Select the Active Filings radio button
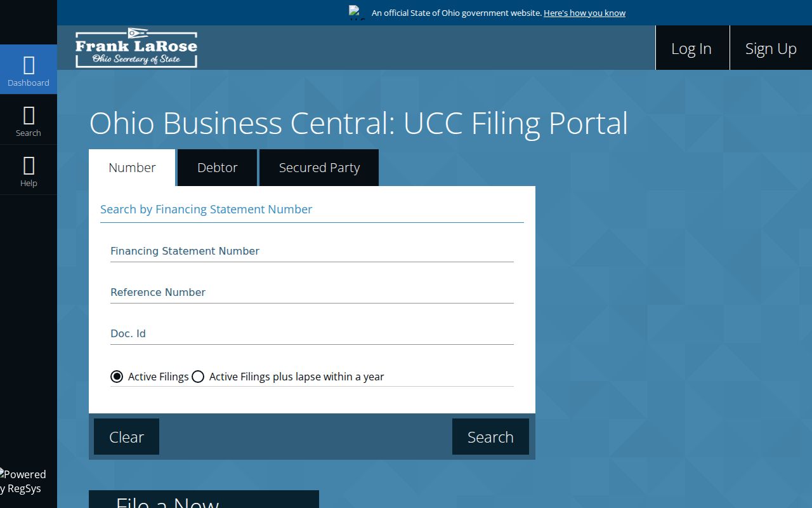 (x=117, y=377)
